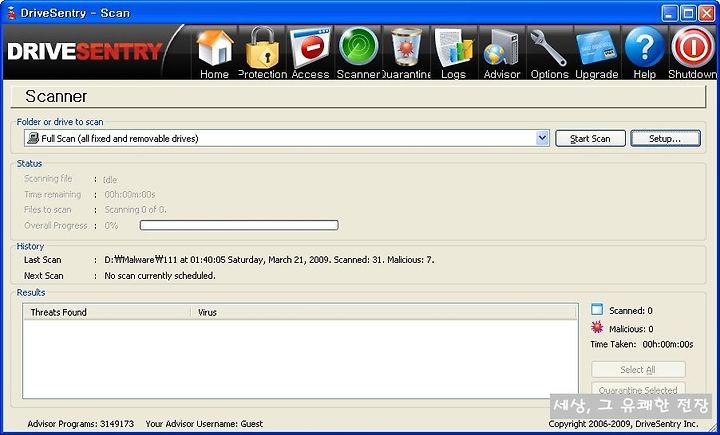The width and height of the screenshot is (720, 435).
Task: Close the DriveSentry window
Action: pos(707,13)
